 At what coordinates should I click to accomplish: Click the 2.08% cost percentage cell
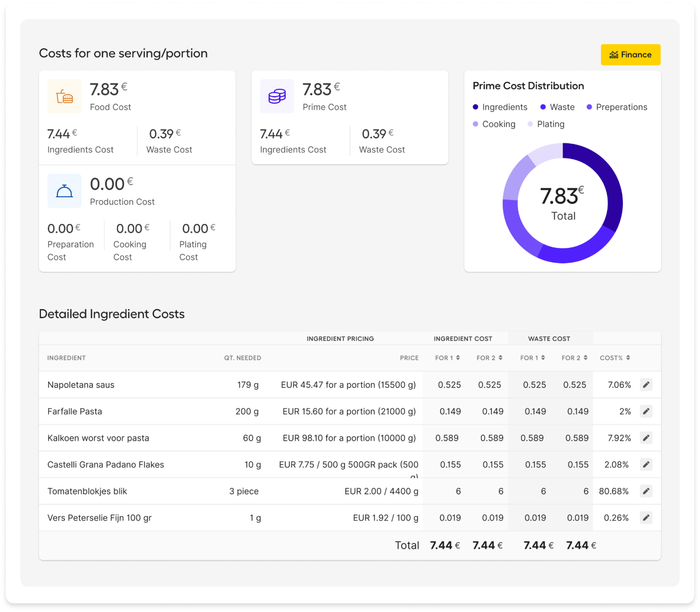click(x=616, y=465)
